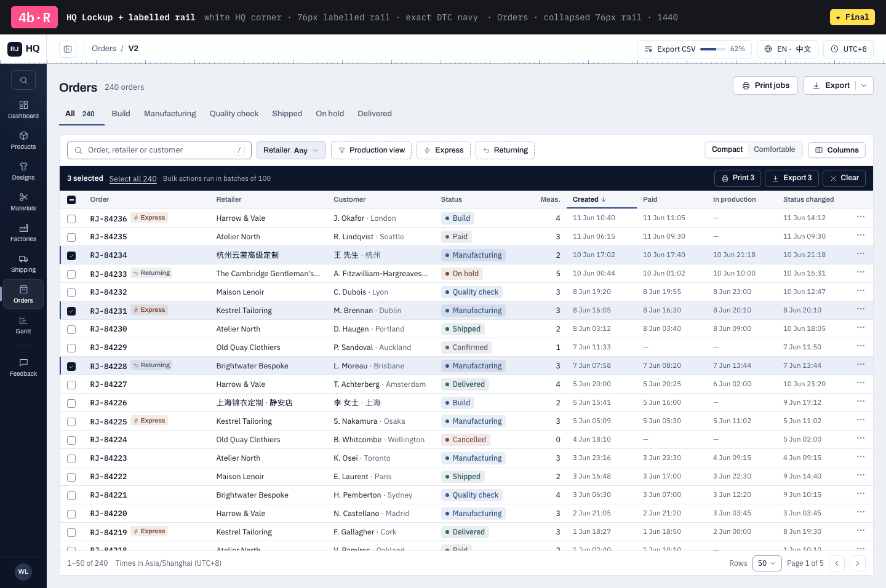The height and width of the screenshot is (588, 886).
Task: Uncheck the checkbox for order RJ-84231
Action: 71,311
